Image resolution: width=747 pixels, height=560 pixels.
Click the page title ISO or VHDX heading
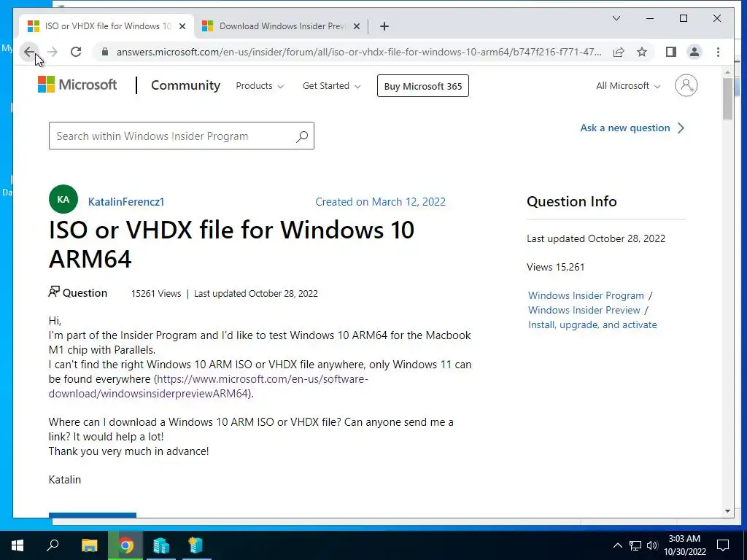tap(231, 244)
